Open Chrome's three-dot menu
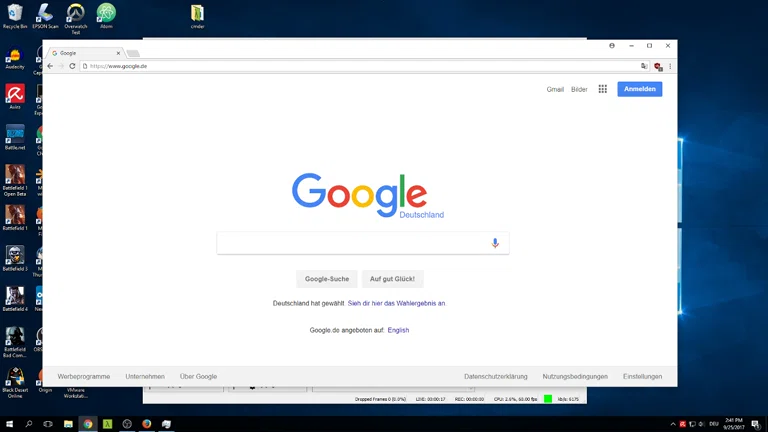Viewport: 768px width, 432px height. coord(670,66)
